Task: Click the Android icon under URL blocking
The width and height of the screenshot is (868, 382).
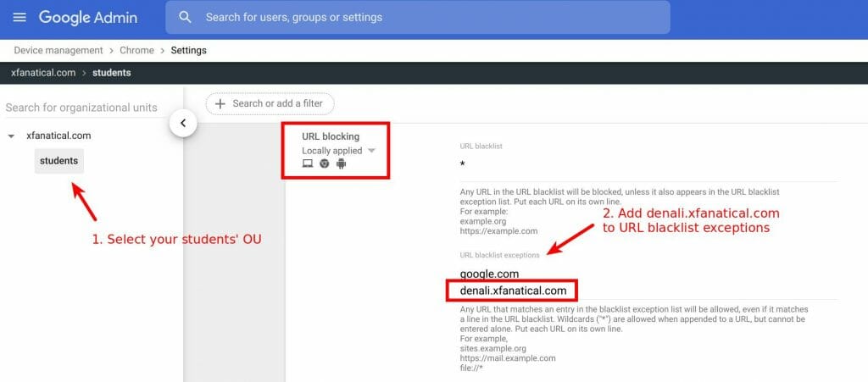Action: [341, 163]
